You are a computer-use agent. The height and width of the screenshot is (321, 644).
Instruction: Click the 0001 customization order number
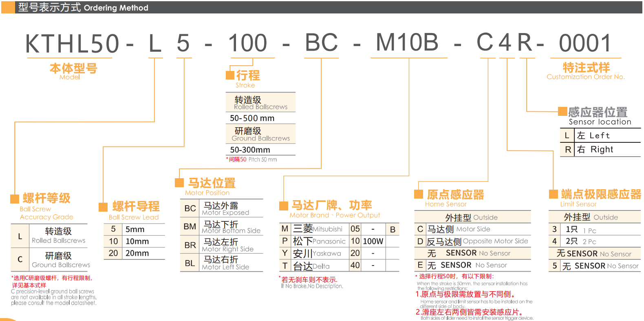click(x=585, y=43)
